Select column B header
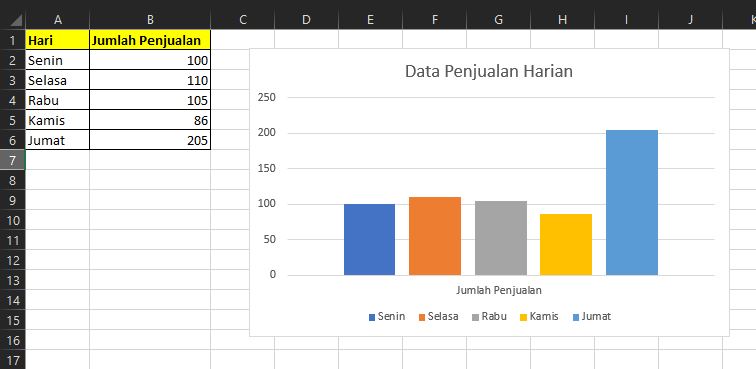Screen dimensions: 756x369 [x=150, y=19]
